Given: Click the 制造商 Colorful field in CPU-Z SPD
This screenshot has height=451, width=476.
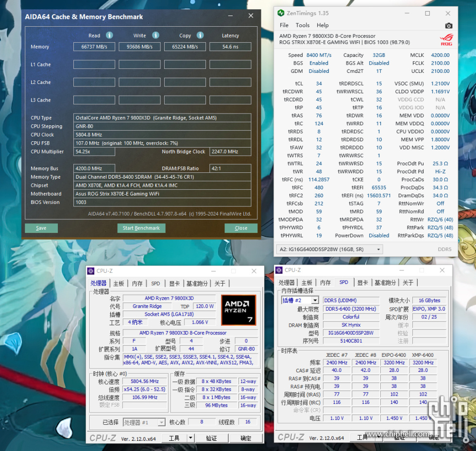Looking at the screenshot, I should pos(351,317).
